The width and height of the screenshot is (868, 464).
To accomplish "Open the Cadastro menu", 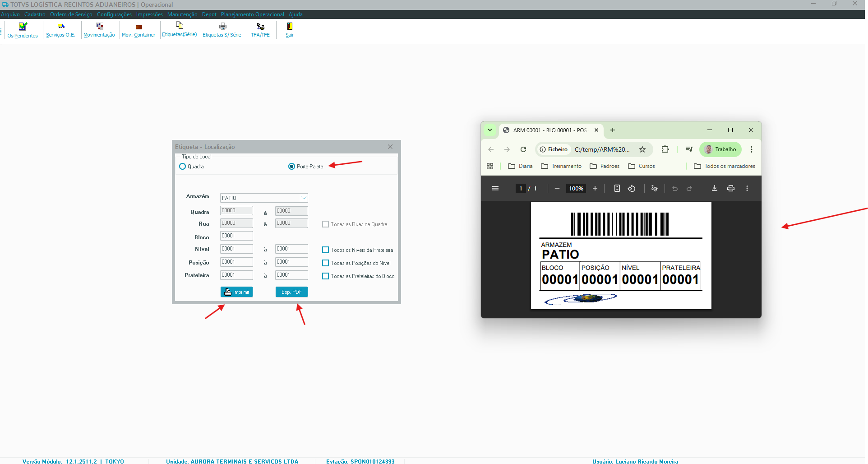I will pyautogui.click(x=35, y=14).
